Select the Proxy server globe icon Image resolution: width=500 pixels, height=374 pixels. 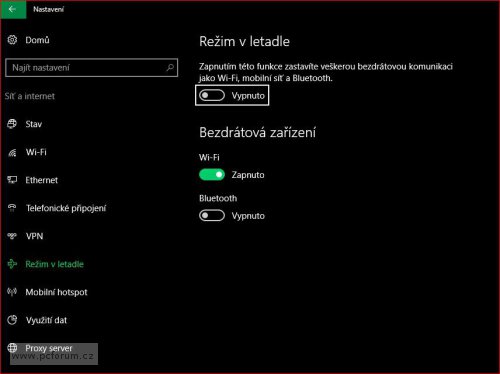coord(12,348)
